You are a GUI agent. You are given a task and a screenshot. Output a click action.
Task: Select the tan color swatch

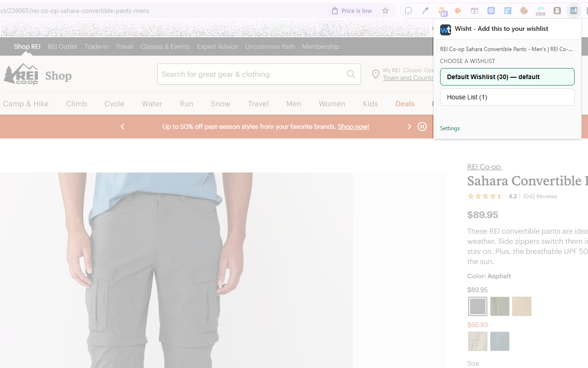tap(522, 306)
